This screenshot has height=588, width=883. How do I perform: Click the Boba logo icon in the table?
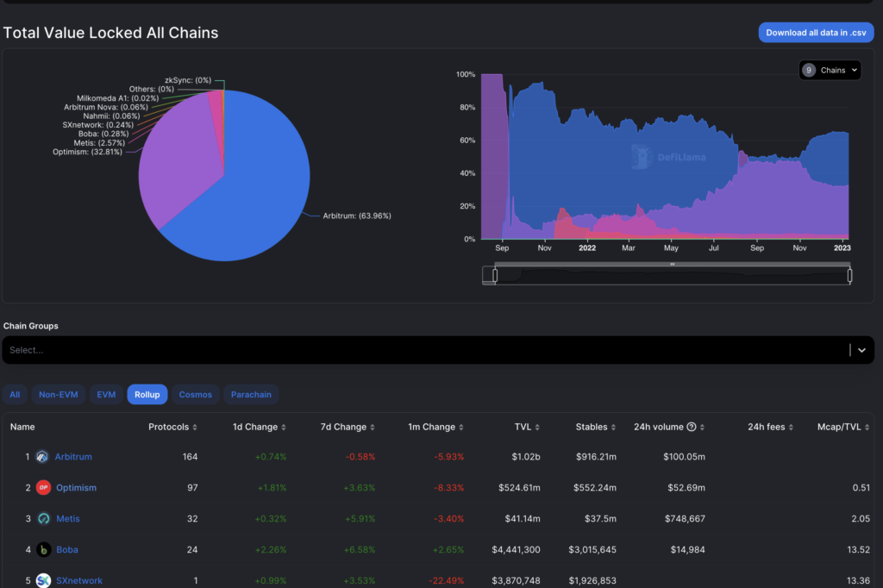click(43, 550)
